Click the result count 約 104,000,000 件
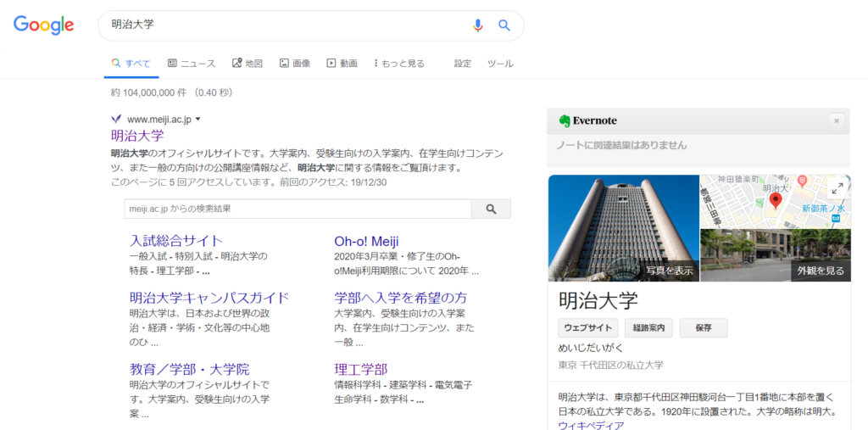The height and width of the screenshot is (430, 868). (149, 92)
